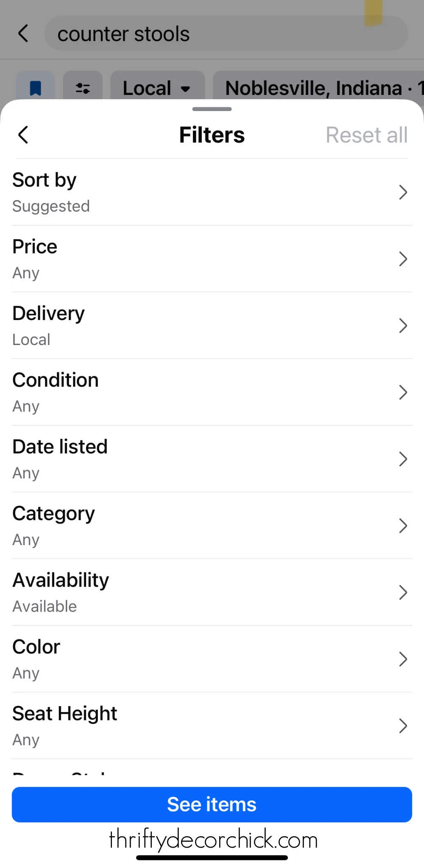
Task: Open the Availability filter
Action: tap(204, 592)
